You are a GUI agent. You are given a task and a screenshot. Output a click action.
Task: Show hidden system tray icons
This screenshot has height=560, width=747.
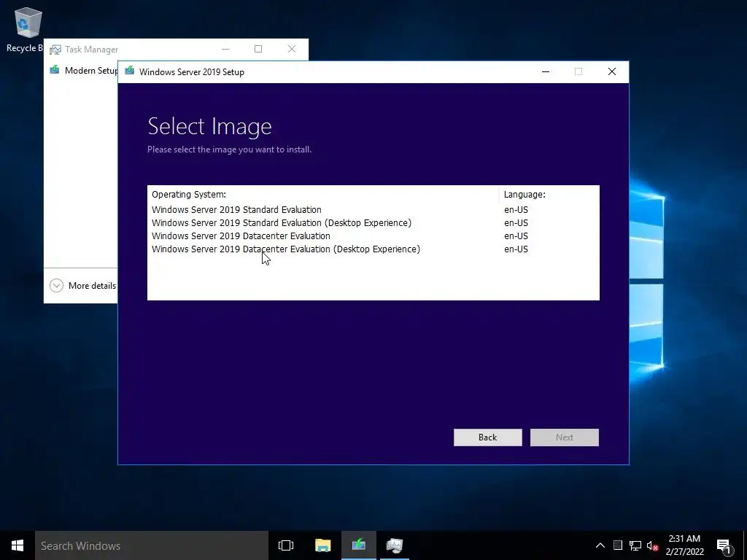point(600,545)
